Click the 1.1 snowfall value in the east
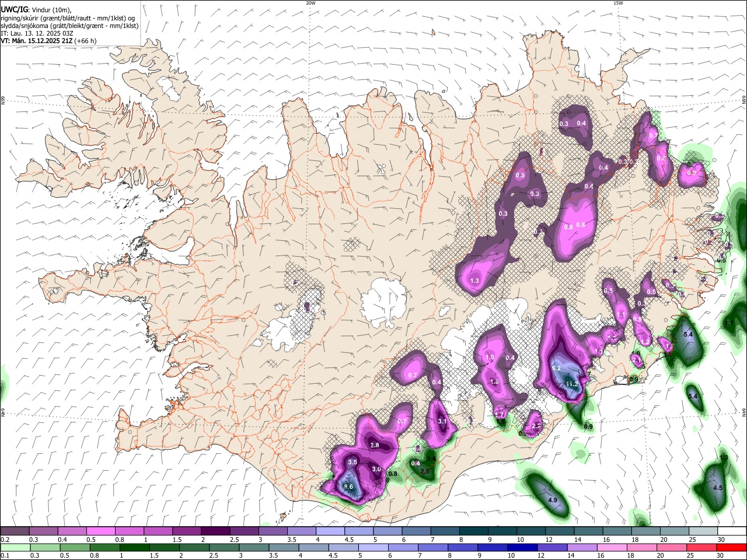747x560 pixels. point(621,314)
